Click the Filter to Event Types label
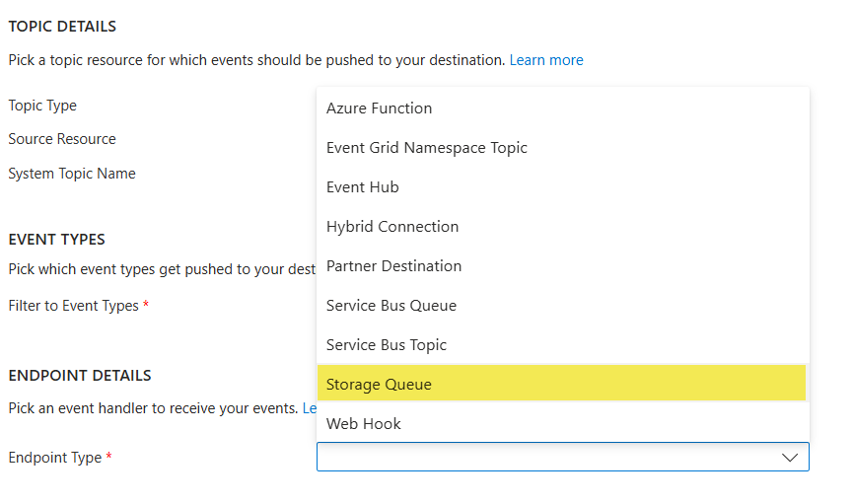853x504 pixels. [x=73, y=306]
